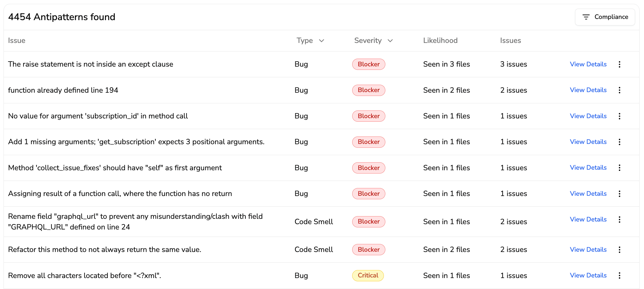Open the kebab menu for the XML characters issue

[619, 275]
